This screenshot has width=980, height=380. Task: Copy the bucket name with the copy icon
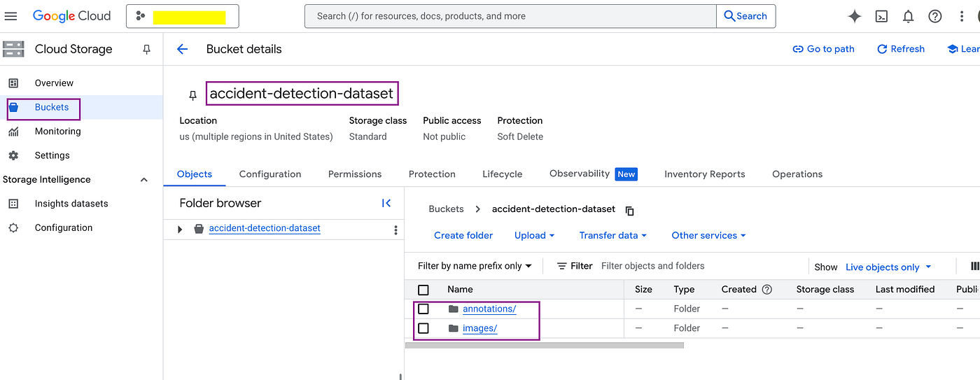pos(630,210)
